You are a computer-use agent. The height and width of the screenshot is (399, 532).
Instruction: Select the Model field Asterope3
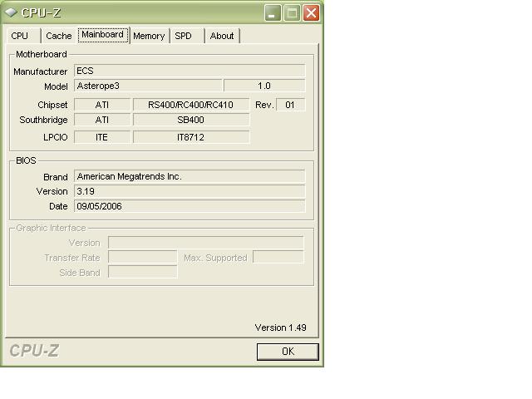click(x=148, y=86)
